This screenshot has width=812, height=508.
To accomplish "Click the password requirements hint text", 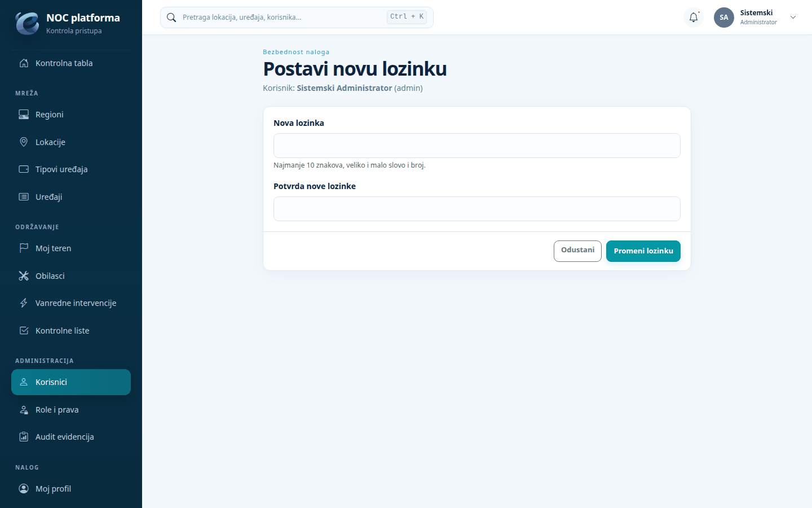I will point(350,165).
